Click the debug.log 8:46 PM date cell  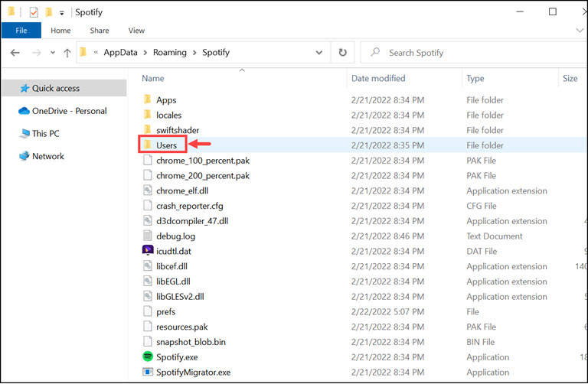[x=387, y=236]
